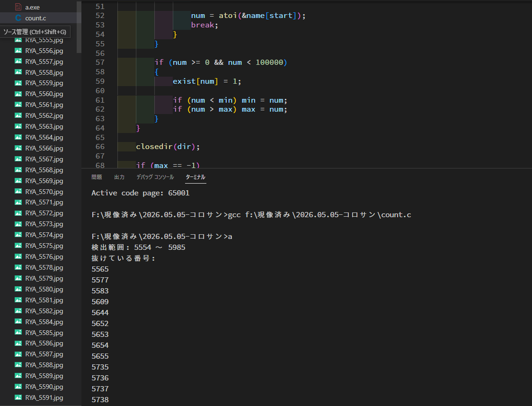The height and width of the screenshot is (406, 532).
Task: Click image icon next to RYA_5571.jpg
Action: pyautogui.click(x=18, y=202)
